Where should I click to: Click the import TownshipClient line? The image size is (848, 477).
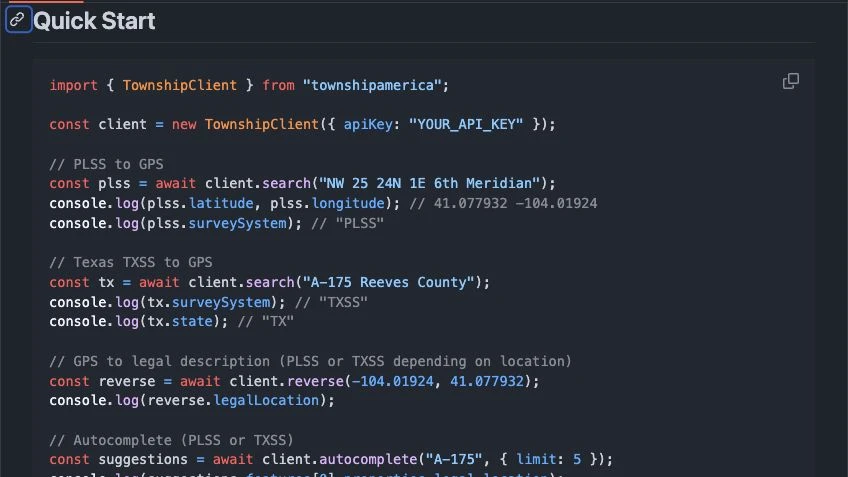(x=249, y=85)
